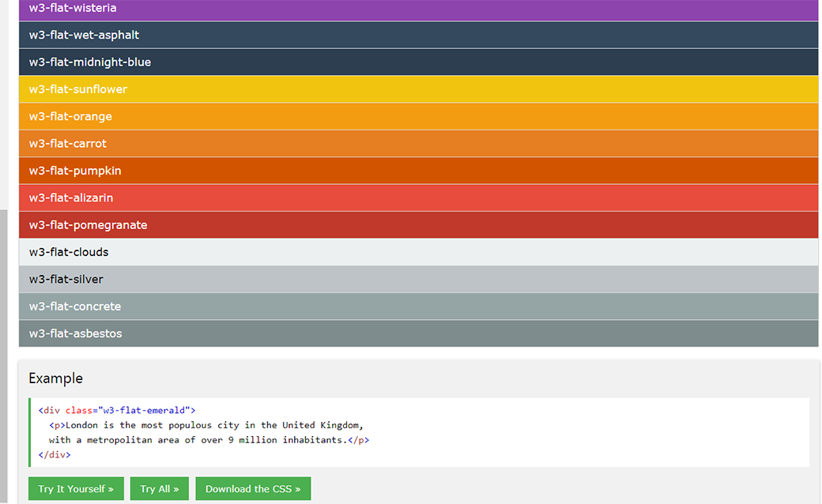Click the w3-flat-orange color bar
The height and width of the screenshot is (504, 822).
pos(418,116)
